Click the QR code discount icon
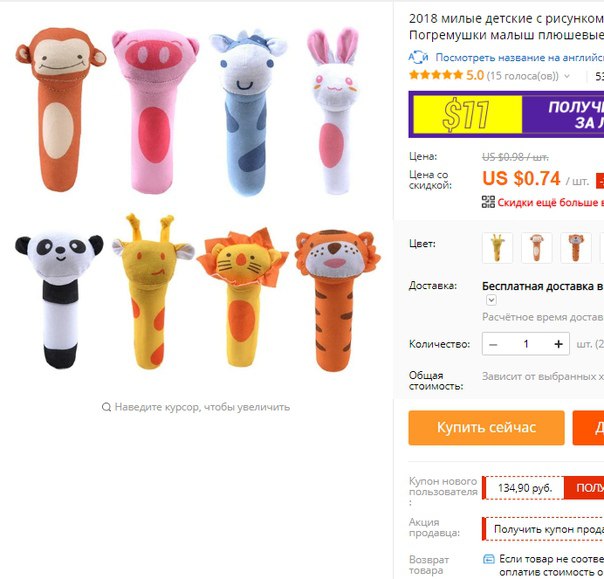The image size is (604, 579). pos(488,202)
